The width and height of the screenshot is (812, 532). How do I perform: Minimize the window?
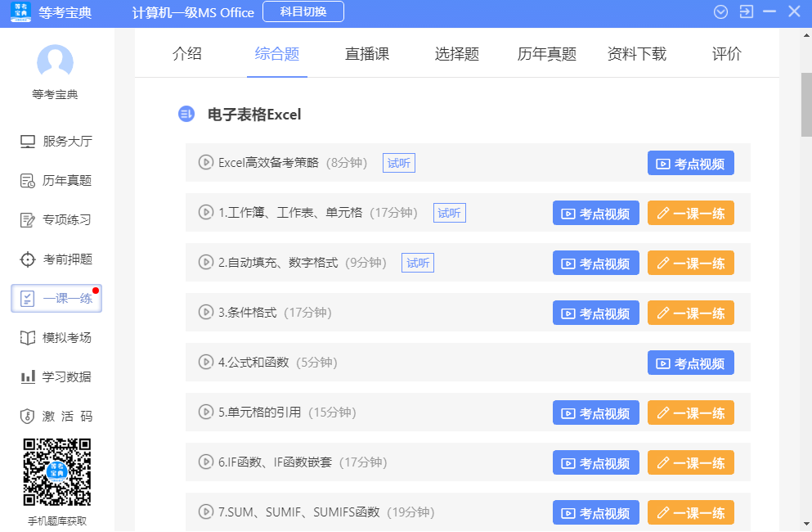769,11
